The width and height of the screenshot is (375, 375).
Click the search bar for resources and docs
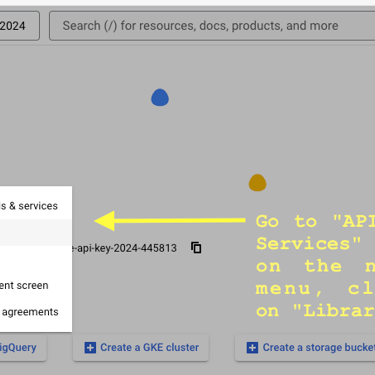[212, 26]
